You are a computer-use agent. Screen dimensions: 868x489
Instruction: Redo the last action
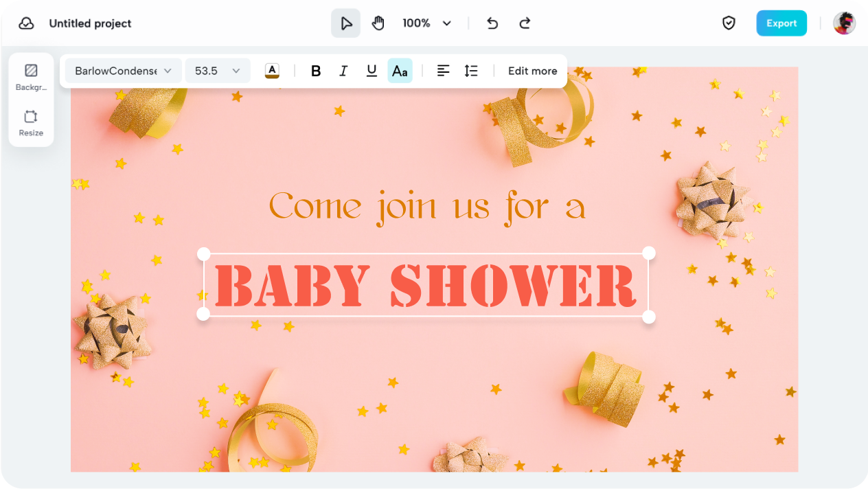tap(525, 23)
